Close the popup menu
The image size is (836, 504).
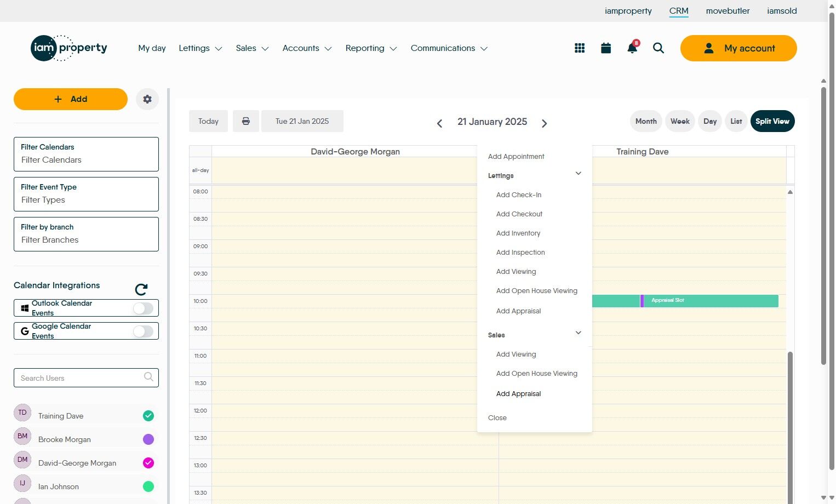(x=497, y=418)
